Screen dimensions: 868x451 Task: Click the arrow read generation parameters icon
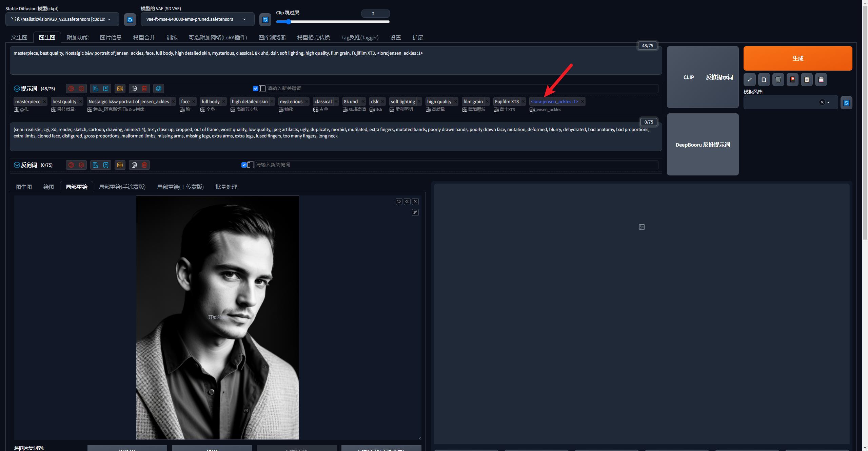point(750,80)
